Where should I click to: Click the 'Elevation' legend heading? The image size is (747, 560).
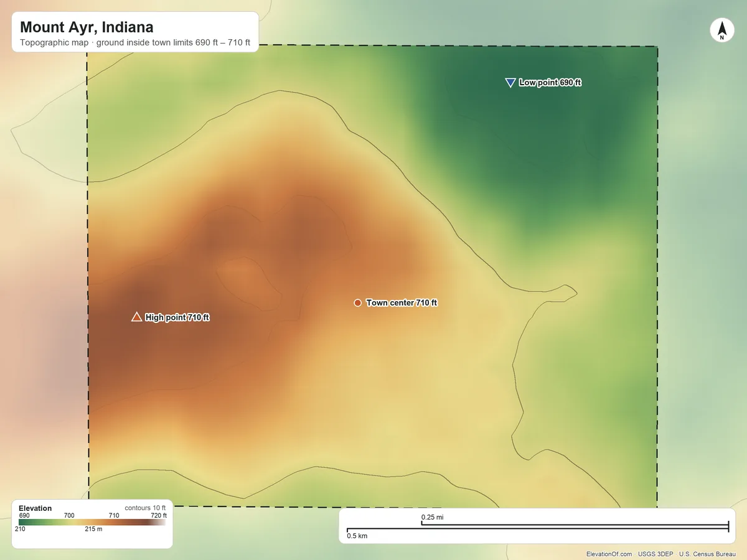point(35,508)
